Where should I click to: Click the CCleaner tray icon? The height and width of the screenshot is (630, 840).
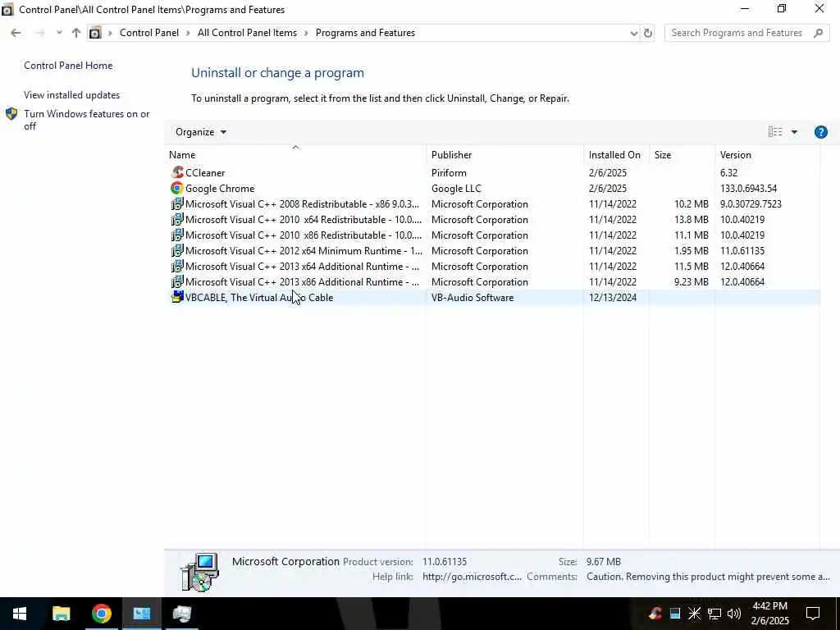[655, 614]
